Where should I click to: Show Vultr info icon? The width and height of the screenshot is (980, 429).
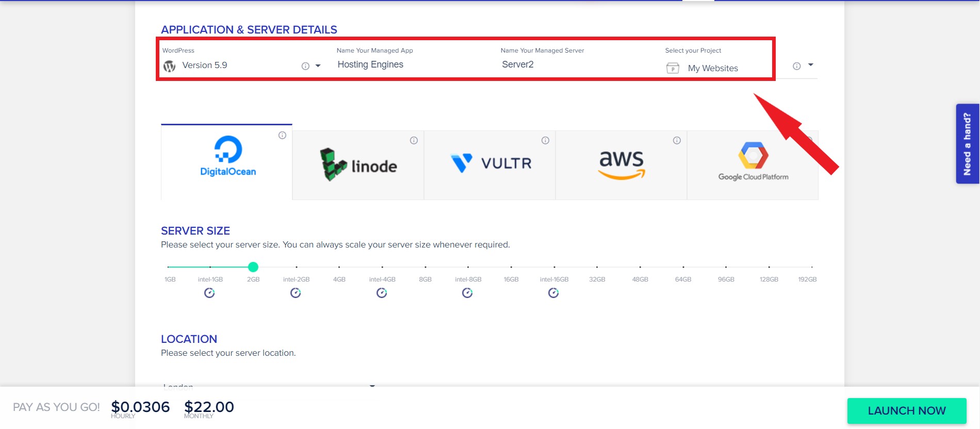click(545, 140)
